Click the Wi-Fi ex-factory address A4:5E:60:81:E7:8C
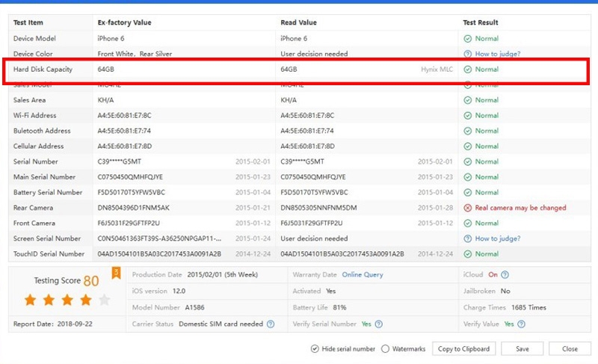 tap(124, 116)
